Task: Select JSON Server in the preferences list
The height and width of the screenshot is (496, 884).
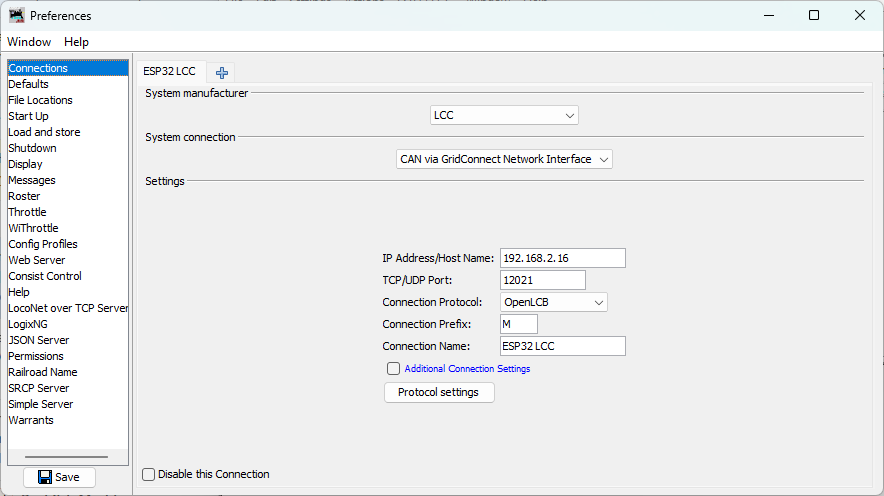Action: pyautogui.click(x=68, y=340)
